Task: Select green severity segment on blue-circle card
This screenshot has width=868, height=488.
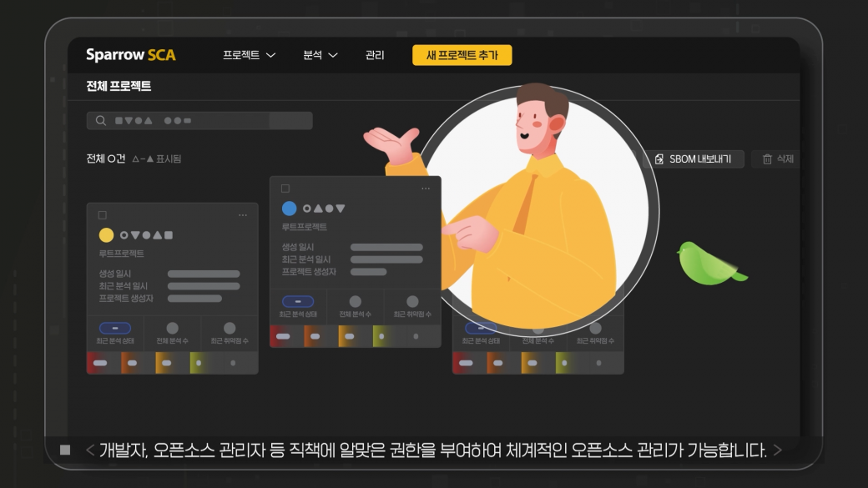Action: point(389,336)
